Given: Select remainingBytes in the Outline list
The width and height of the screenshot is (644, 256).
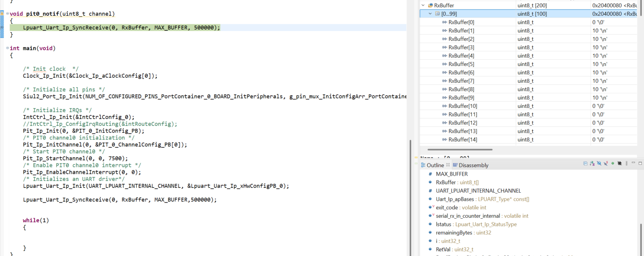Looking at the screenshot, I should point(464,233).
